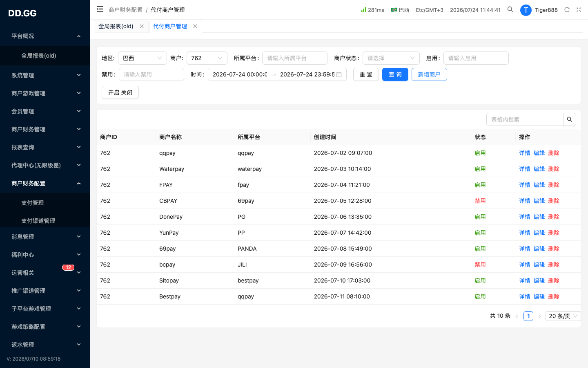
Task: Toggle the 开启 关闭 button
Action: (x=120, y=92)
